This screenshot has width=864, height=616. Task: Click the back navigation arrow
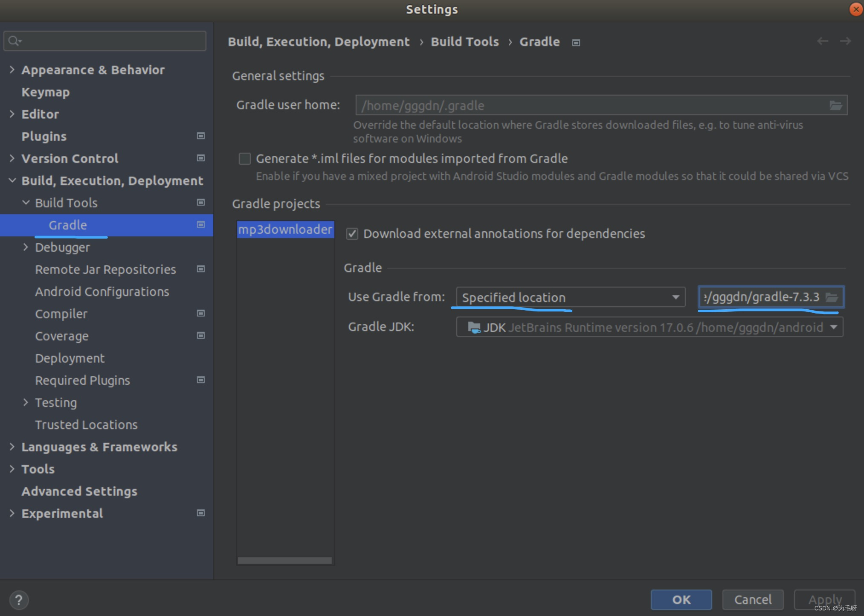[x=823, y=41]
